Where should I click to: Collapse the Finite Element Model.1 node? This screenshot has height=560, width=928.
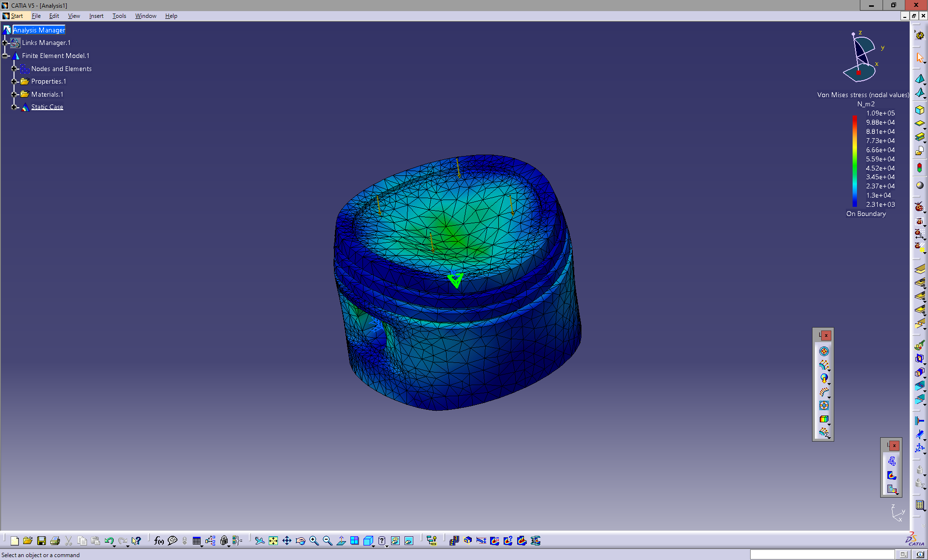point(5,56)
